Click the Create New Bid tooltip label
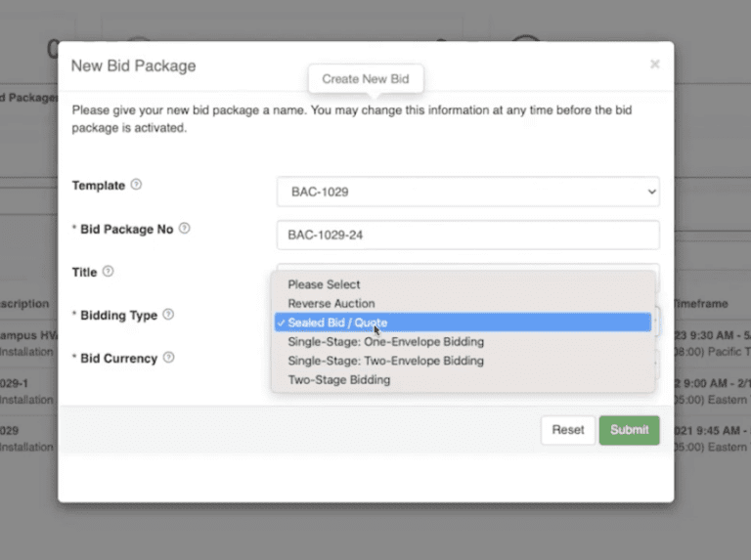The width and height of the screenshot is (751, 560). point(366,79)
